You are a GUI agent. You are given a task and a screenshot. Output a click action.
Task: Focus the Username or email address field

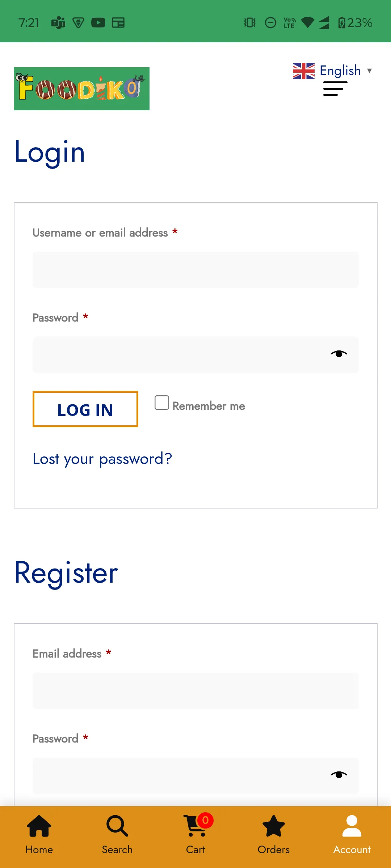pyautogui.click(x=195, y=270)
